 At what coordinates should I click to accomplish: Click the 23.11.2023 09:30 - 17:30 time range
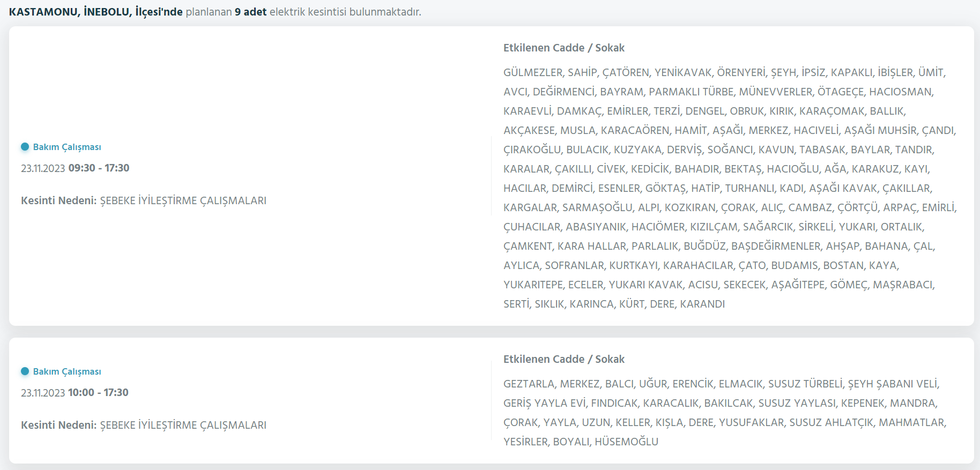75,168
